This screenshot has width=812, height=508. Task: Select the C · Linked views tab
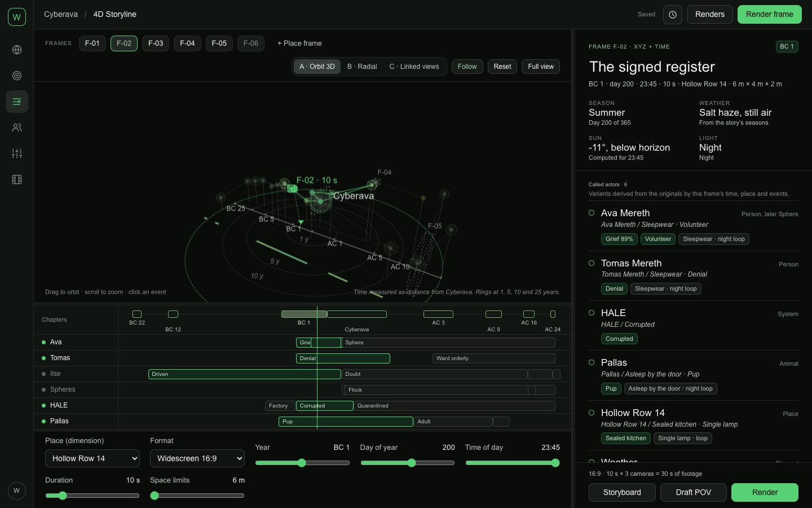pyautogui.click(x=414, y=67)
